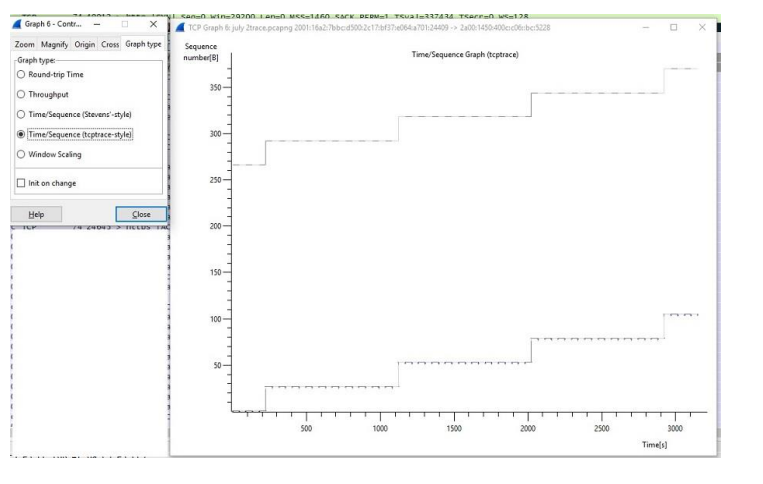Choose Time/Sequence (Stevens'-style) graph
Screen dimensions: 763x484
click(x=21, y=114)
